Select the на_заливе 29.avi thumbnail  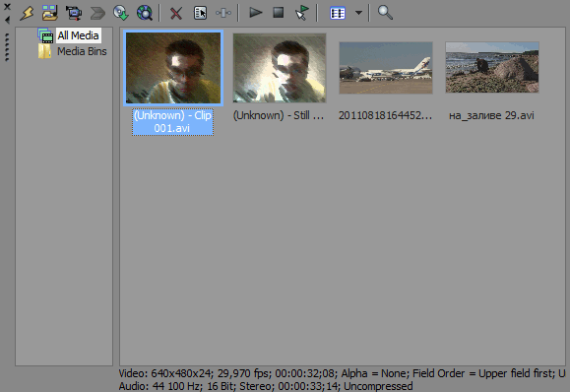(x=492, y=68)
